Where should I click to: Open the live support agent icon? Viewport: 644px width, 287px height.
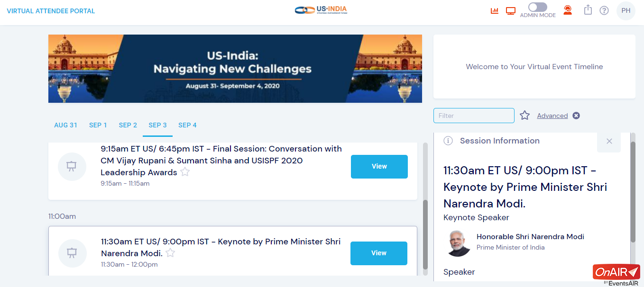coord(568,10)
